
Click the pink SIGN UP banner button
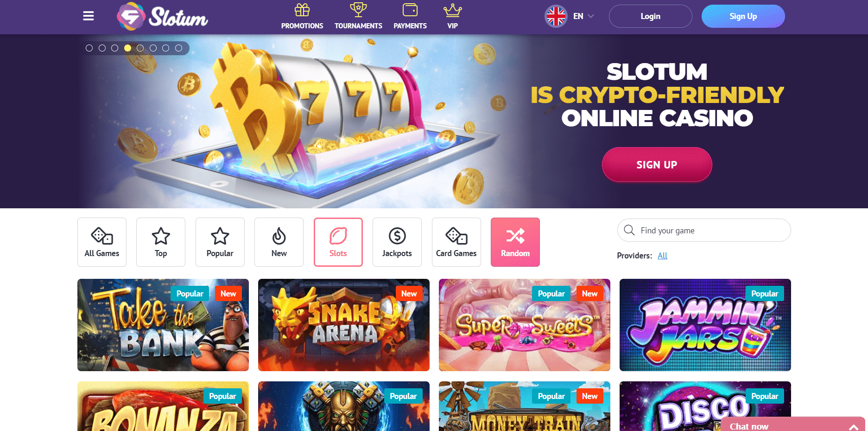657,165
